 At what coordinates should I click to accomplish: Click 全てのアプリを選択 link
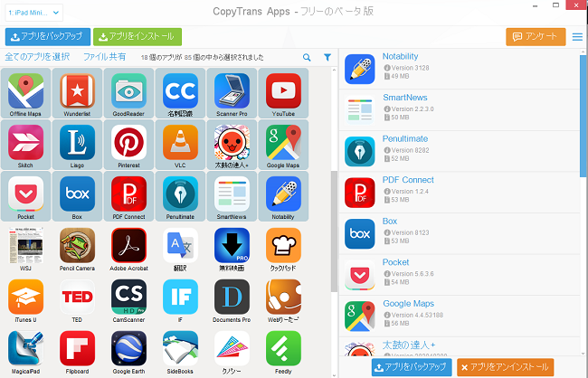point(37,57)
